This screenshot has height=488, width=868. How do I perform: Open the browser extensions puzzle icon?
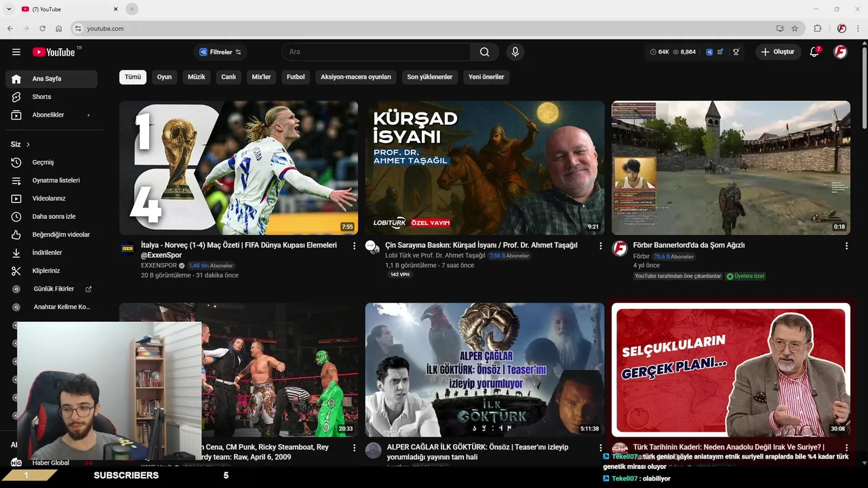tap(817, 28)
